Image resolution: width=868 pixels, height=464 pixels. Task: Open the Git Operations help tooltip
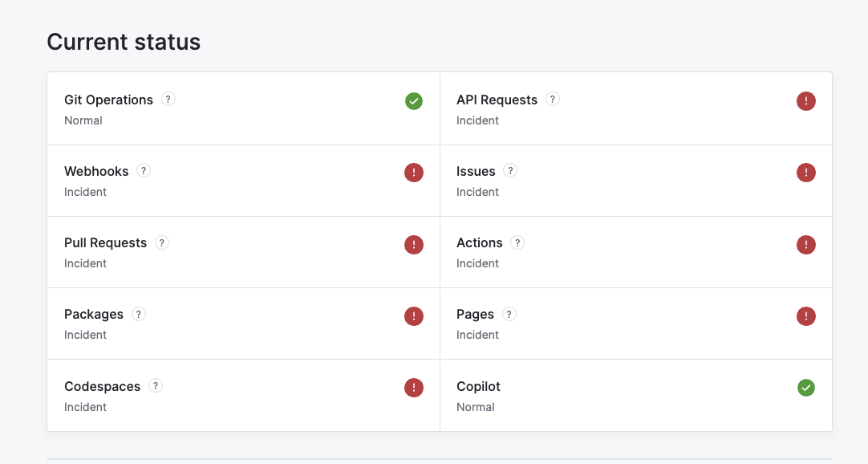[168, 100]
